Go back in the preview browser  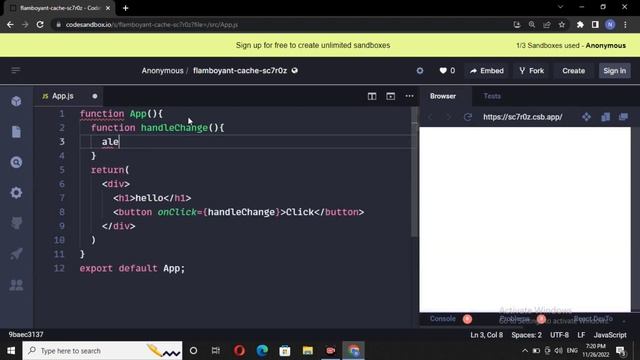coord(430,117)
